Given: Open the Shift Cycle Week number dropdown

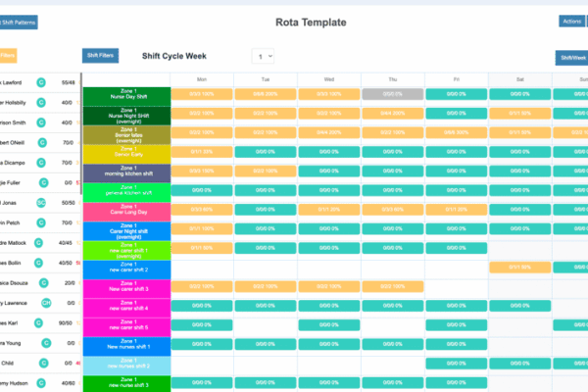Looking at the screenshot, I should [x=263, y=57].
